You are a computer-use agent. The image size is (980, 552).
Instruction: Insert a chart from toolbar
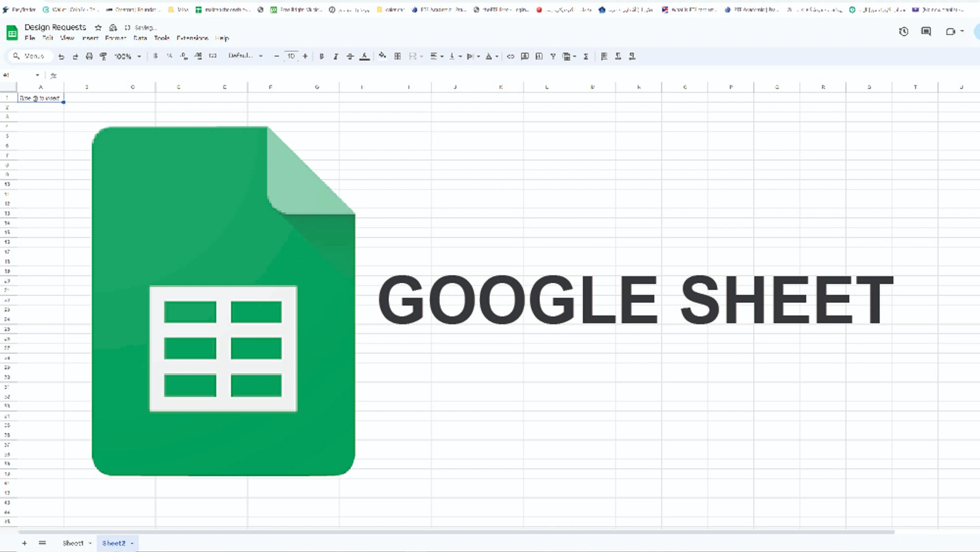coord(539,56)
